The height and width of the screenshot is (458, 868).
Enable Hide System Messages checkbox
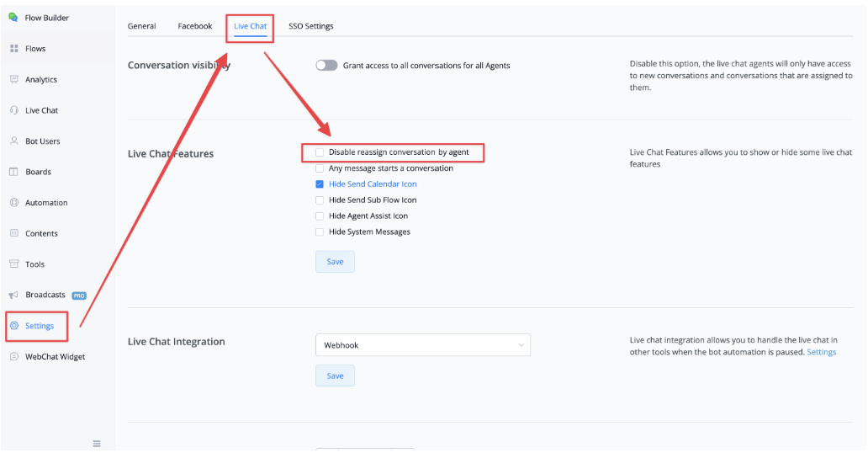coord(320,232)
